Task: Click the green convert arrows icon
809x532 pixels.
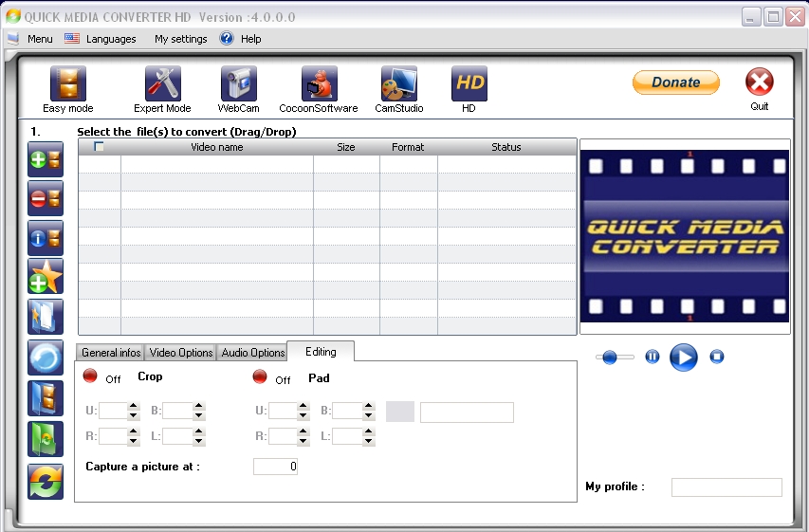Action: (46, 482)
